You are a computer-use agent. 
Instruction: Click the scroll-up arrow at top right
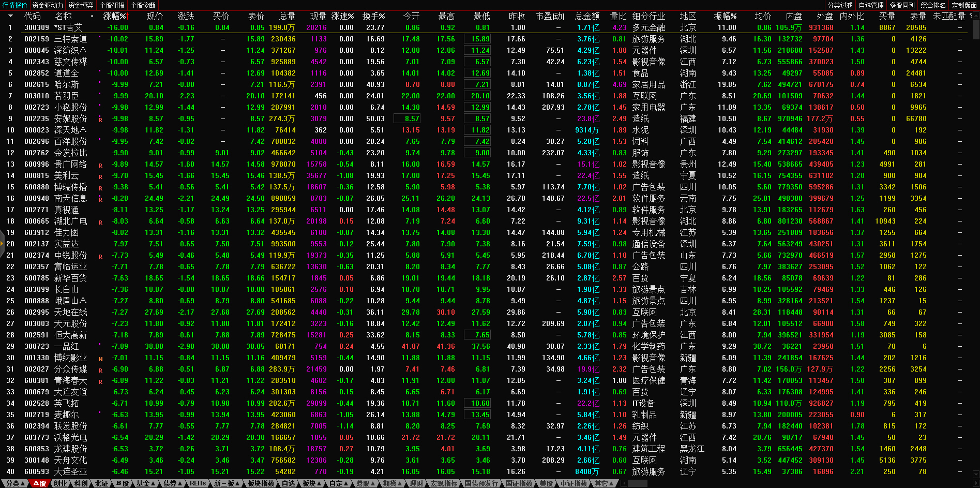[x=976, y=16]
